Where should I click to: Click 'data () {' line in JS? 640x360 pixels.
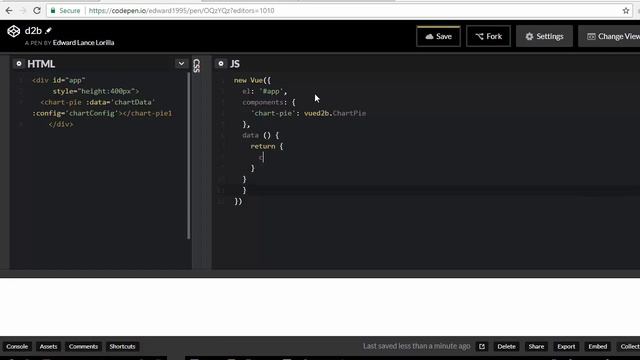260,135
